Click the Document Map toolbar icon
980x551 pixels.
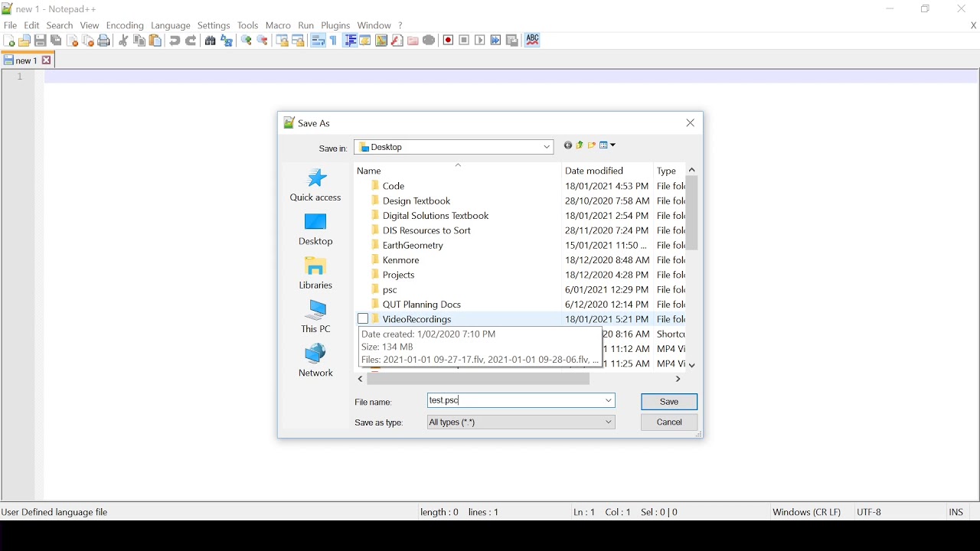point(381,41)
